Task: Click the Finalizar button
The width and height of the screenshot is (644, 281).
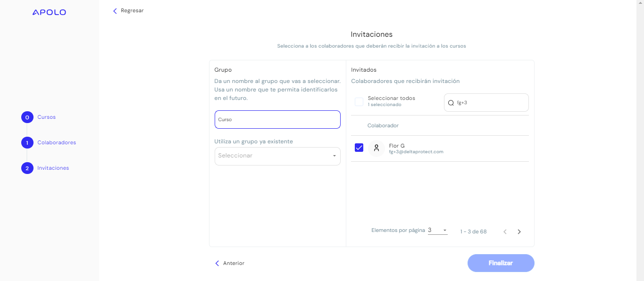Action: click(501, 263)
